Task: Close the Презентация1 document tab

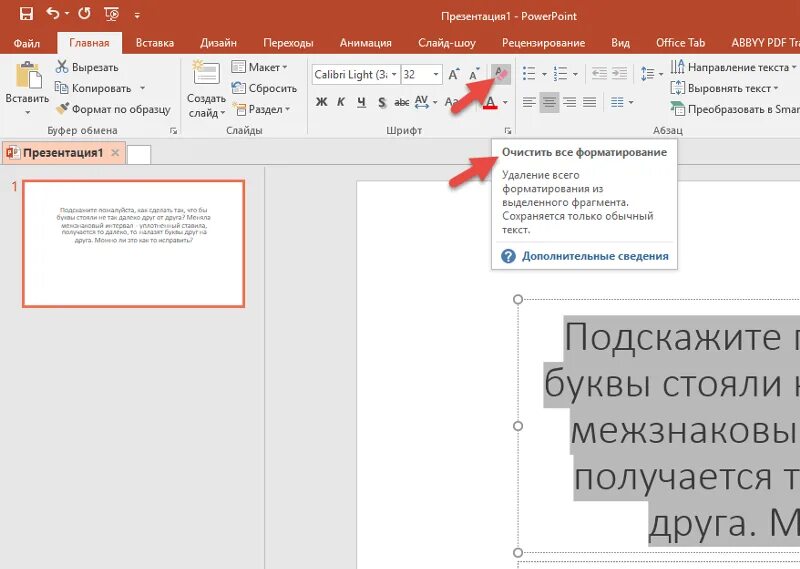Action: [x=115, y=152]
